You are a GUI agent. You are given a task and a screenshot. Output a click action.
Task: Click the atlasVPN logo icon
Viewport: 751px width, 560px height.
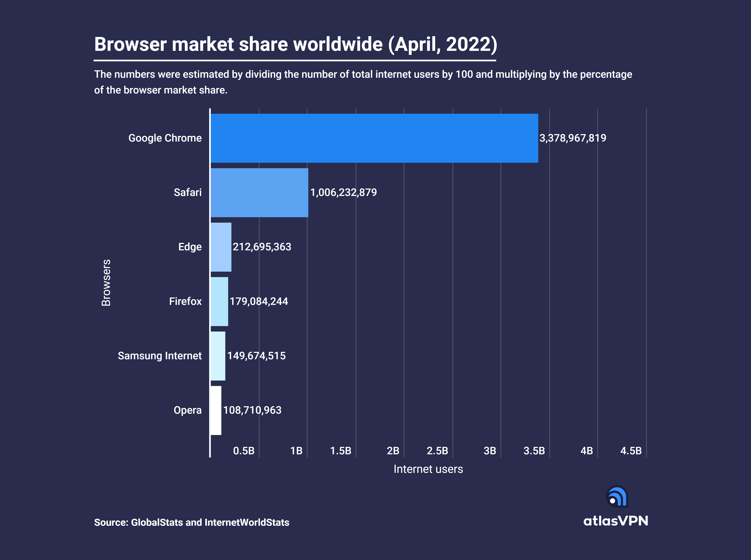[x=617, y=497]
